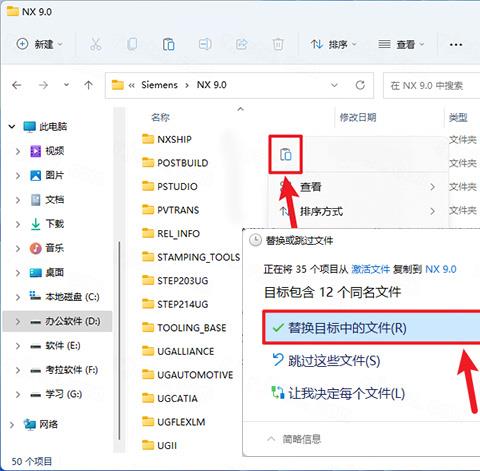Click the search box 在 NX 9.0 中搜索
Screen dimensions: 480x471
pos(432,86)
